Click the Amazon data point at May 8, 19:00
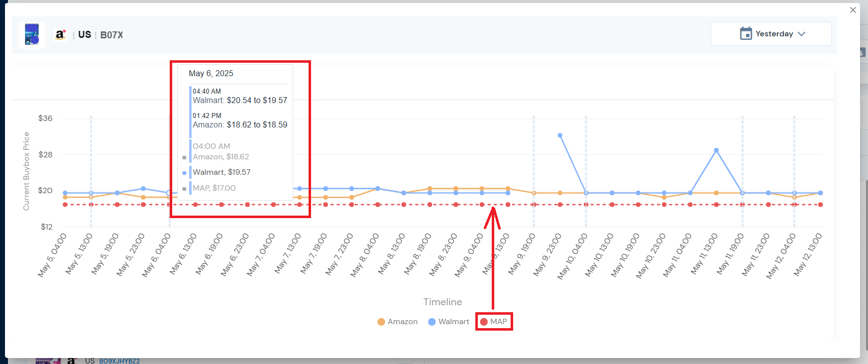 tap(430, 189)
